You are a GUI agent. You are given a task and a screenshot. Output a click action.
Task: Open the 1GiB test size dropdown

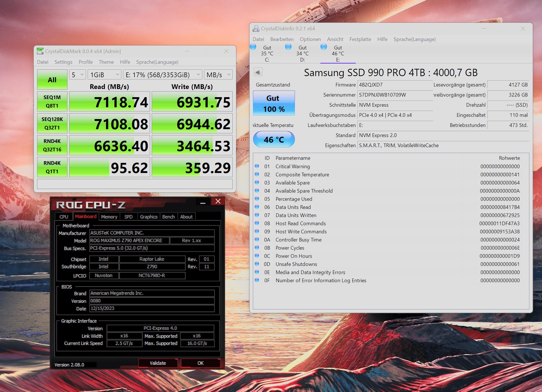coord(104,75)
